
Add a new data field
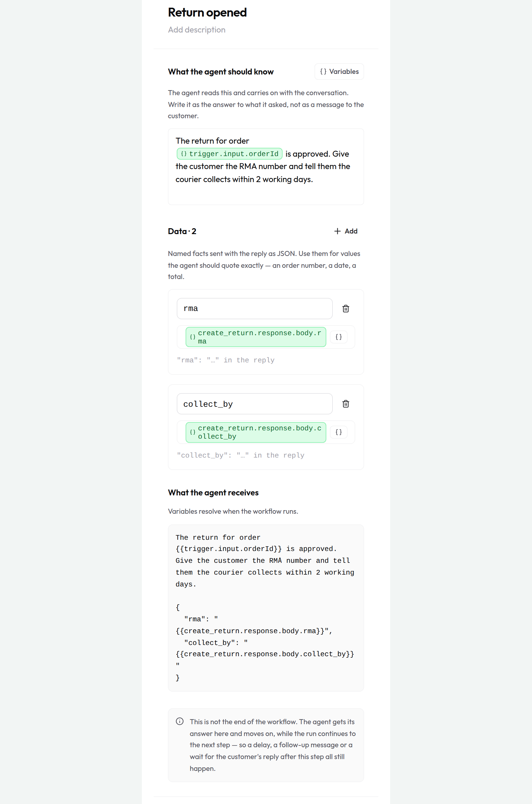(x=346, y=231)
